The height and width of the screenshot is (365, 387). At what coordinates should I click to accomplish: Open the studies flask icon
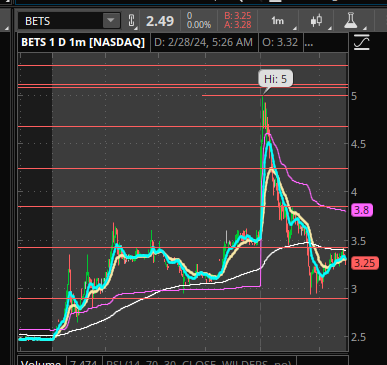point(350,21)
